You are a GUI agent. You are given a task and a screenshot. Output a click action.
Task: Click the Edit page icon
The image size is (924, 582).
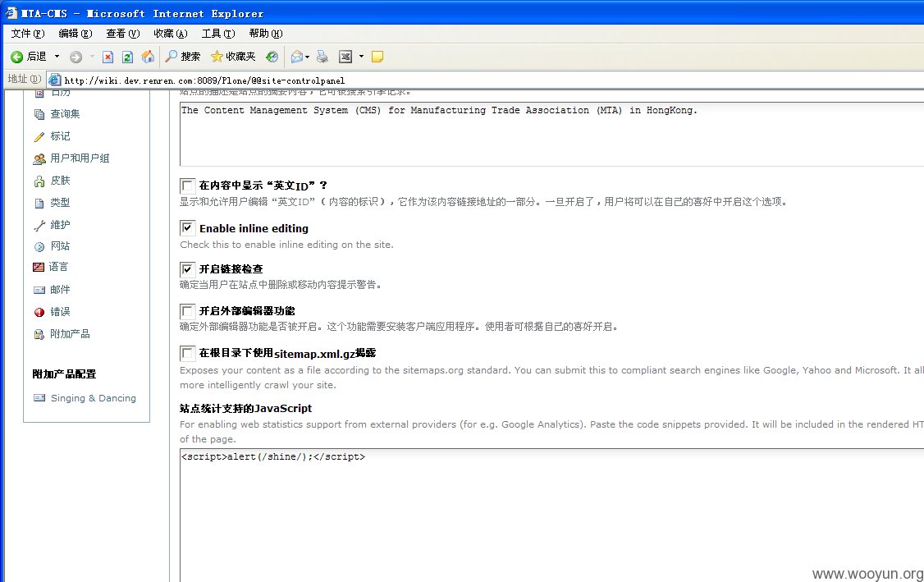(345, 57)
